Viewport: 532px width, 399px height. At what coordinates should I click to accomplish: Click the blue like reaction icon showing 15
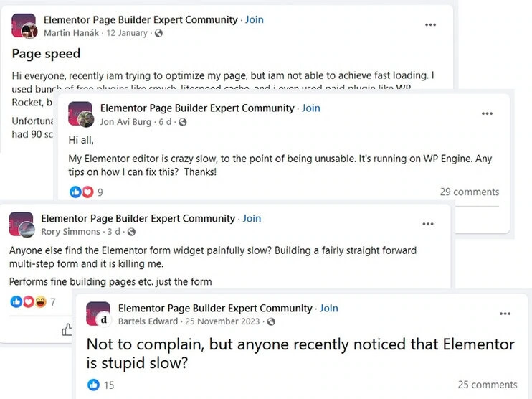[94, 385]
